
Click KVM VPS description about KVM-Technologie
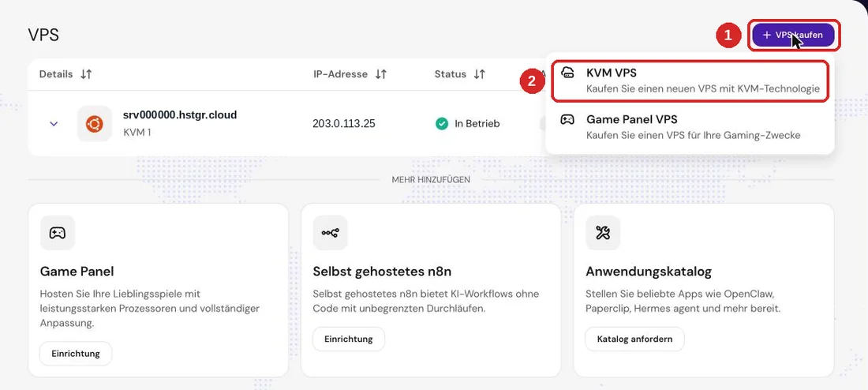[703, 88]
